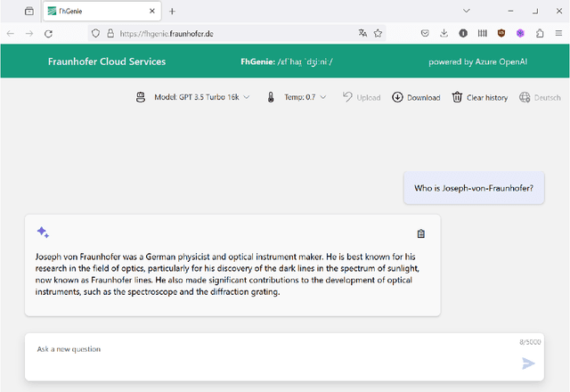The image size is (570, 392).
Task: Open the browser extensions puzzle icon
Action: coord(540,33)
